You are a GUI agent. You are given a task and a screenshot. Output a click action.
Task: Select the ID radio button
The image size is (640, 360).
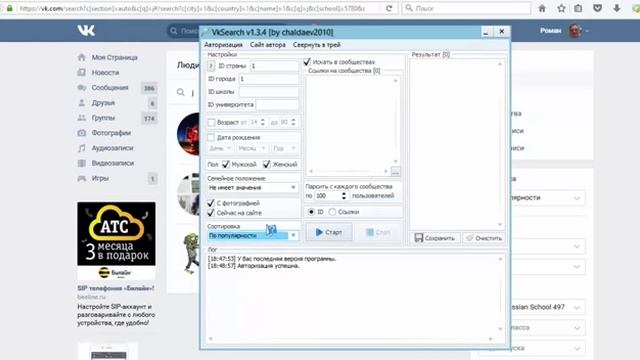coord(311,212)
